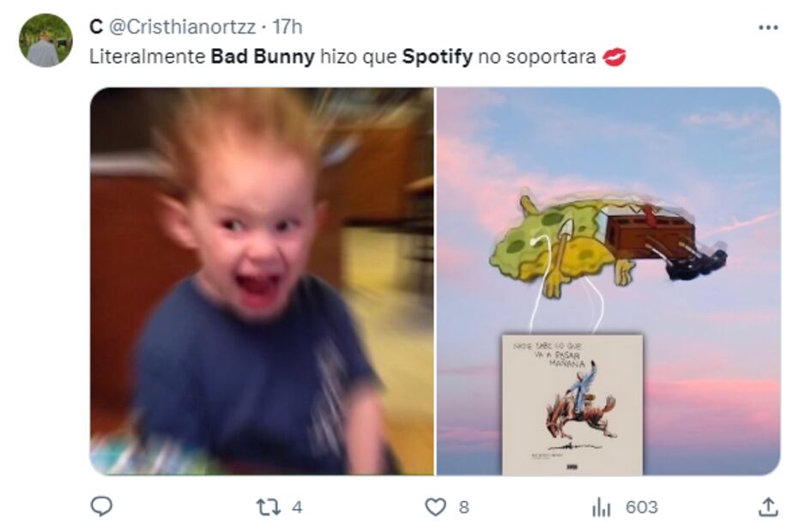Click the kiss lips emoji

pos(614,57)
